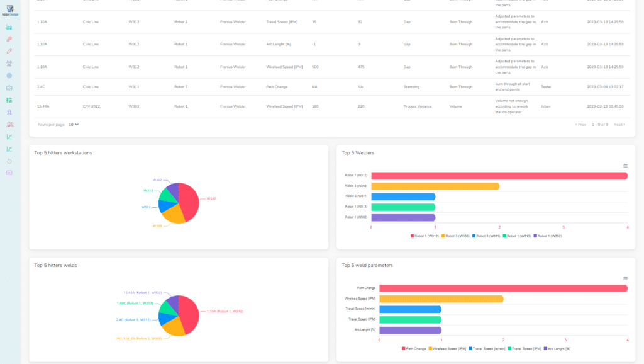Click the 2.4C (Robot 3, W311) pie label
This screenshot has height=364, width=644.
(x=133, y=319)
